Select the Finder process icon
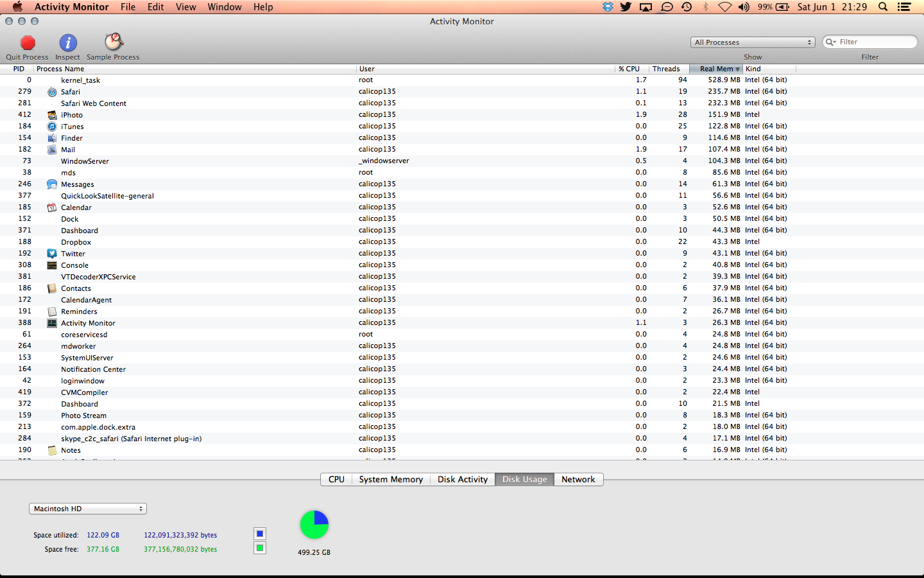 click(x=52, y=138)
